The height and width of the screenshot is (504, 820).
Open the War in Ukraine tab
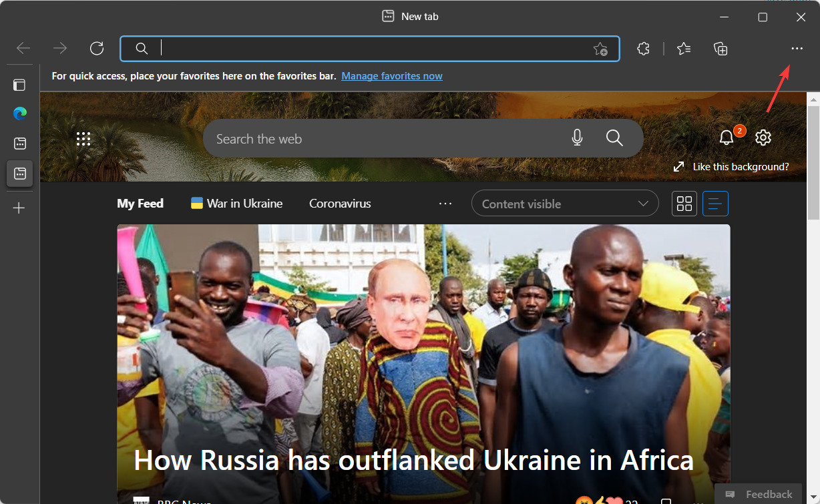pos(237,204)
